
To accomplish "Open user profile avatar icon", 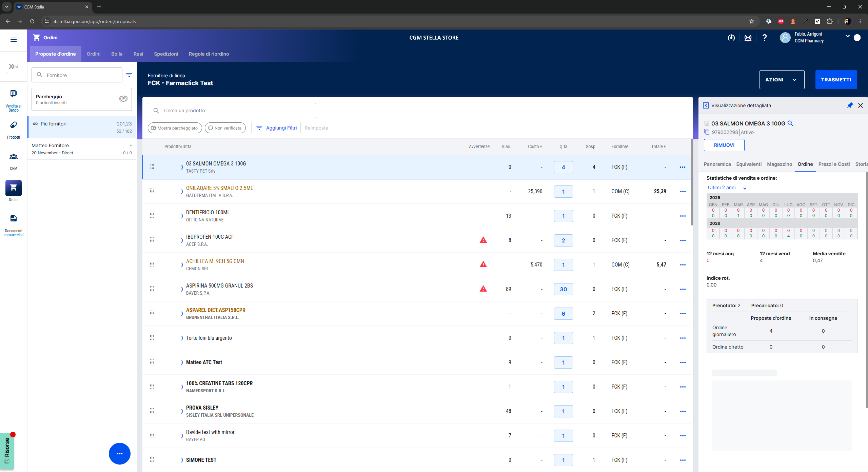I will [x=785, y=38].
